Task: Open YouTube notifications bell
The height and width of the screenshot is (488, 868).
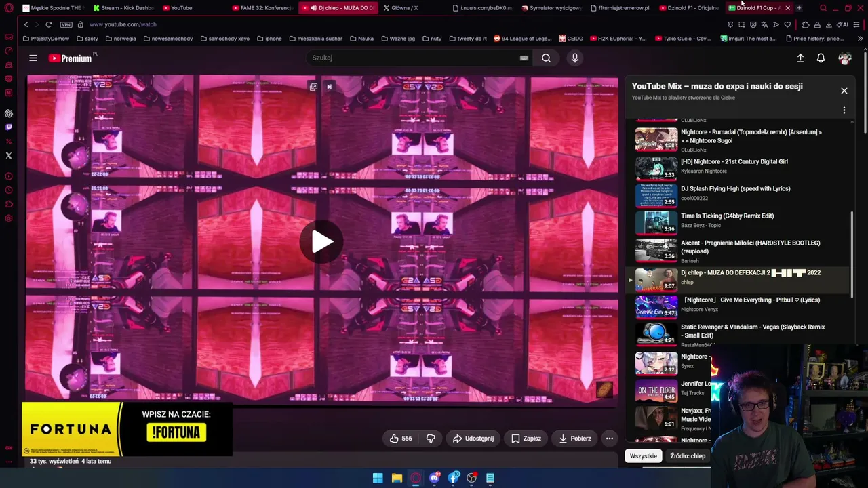Action: 821,58
